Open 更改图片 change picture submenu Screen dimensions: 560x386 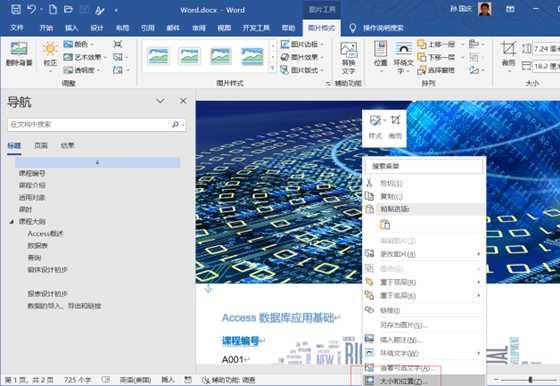[x=424, y=254]
